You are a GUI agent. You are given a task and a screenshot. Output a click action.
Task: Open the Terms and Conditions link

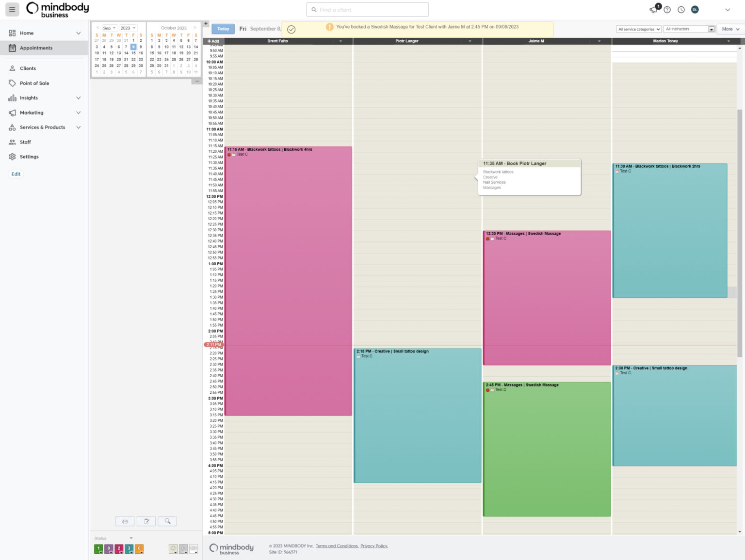point(337,546)
